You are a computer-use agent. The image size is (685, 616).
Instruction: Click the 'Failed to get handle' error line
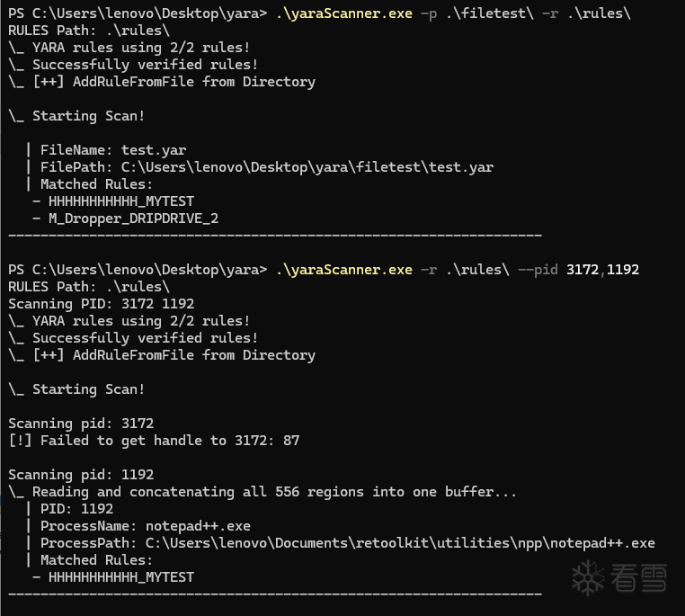[x=154, y=441]
